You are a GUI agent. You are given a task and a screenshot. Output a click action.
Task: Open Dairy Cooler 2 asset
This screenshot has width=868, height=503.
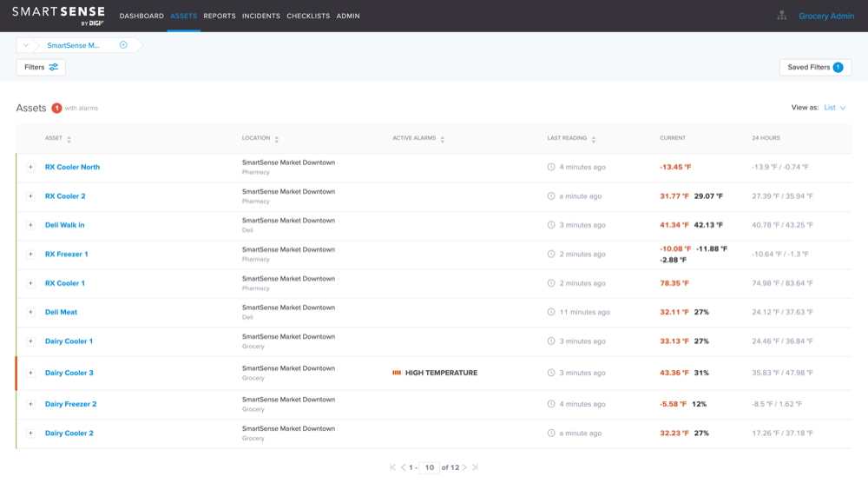click(69, 434)
